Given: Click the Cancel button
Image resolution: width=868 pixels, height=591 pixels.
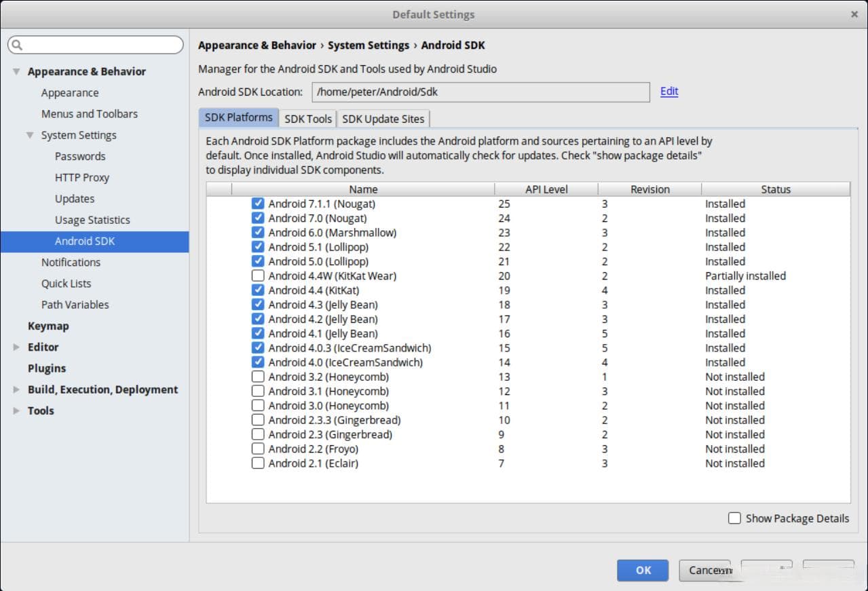Looking at the screenshot, I should (x=704, y=570).
